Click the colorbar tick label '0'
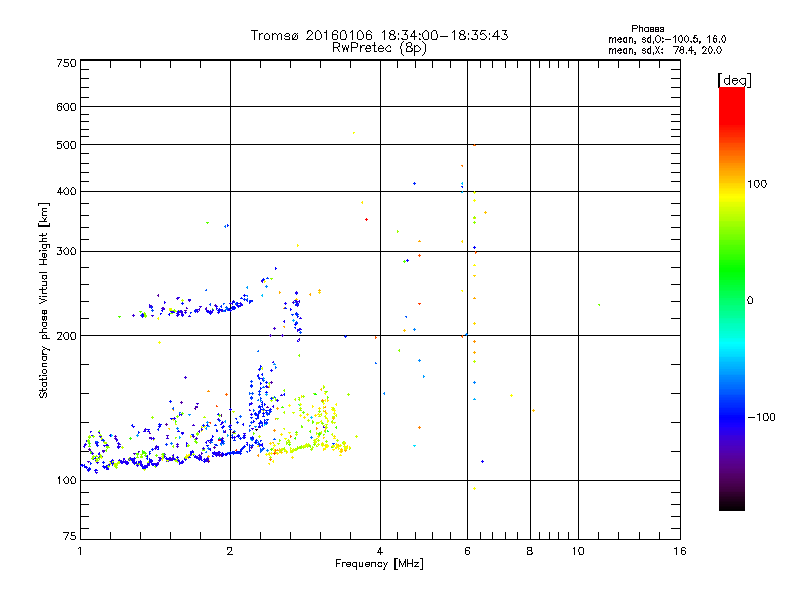The height and width of the screenshot is (600, 800). [x=750, y=301]
